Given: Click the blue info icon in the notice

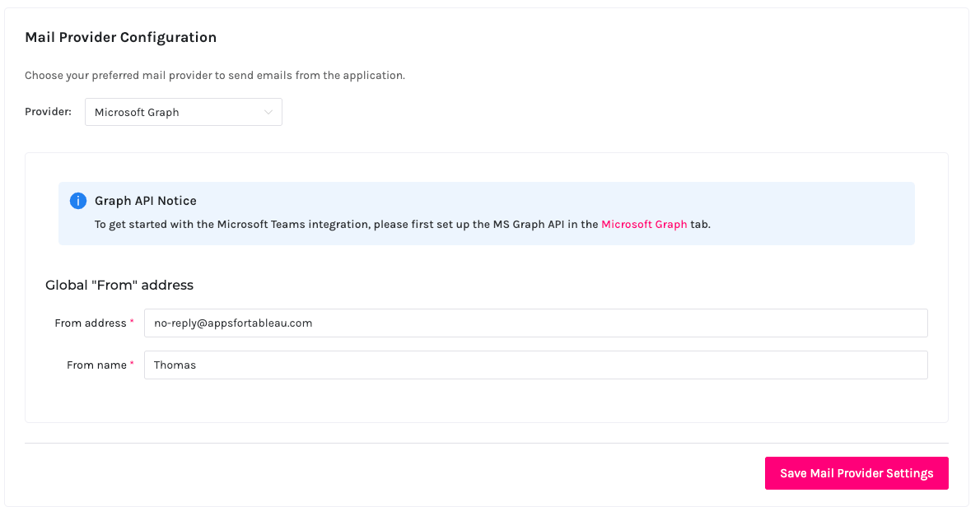Looking at the screenshot, I should 78,201.
